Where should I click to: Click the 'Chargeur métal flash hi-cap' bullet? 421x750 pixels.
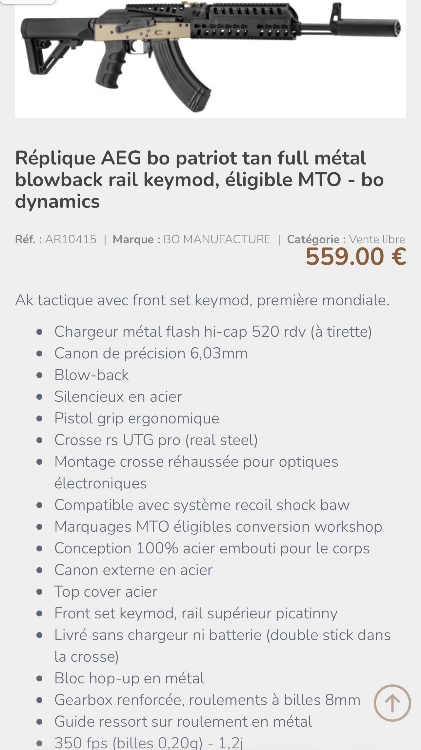tap(213, 331)
